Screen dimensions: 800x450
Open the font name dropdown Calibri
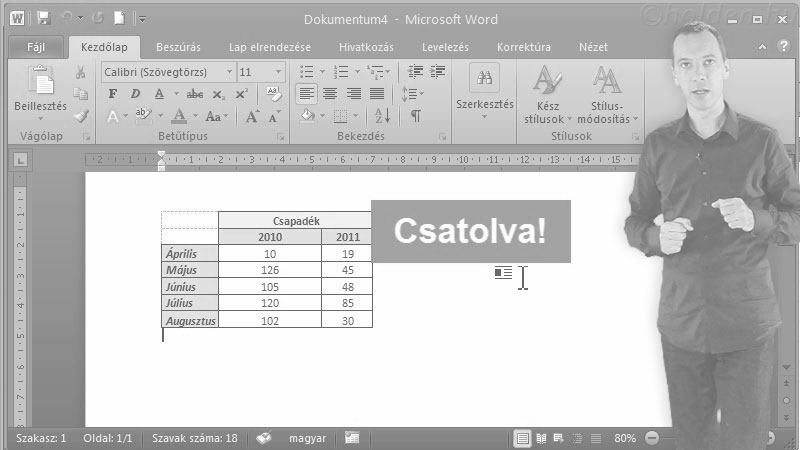tap(229, 72)
